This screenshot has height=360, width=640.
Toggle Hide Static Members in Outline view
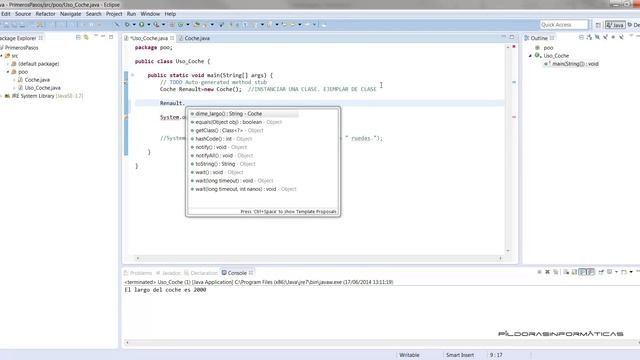[x=605, y=37]
